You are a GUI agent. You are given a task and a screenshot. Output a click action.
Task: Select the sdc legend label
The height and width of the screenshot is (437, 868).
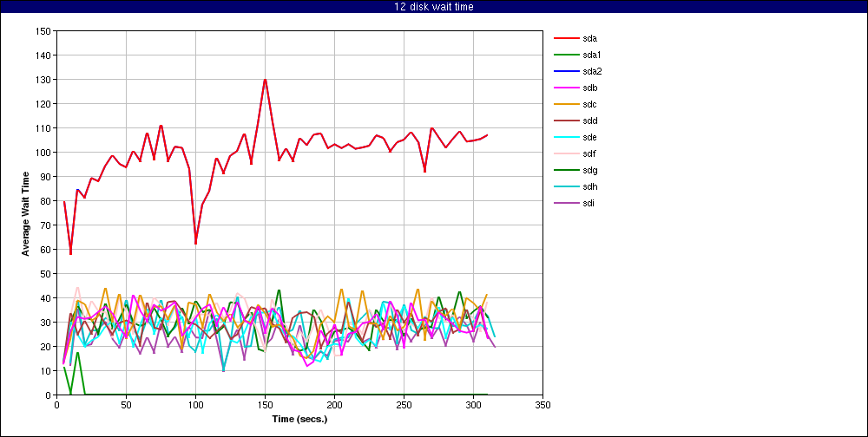(x=589, y=105)
